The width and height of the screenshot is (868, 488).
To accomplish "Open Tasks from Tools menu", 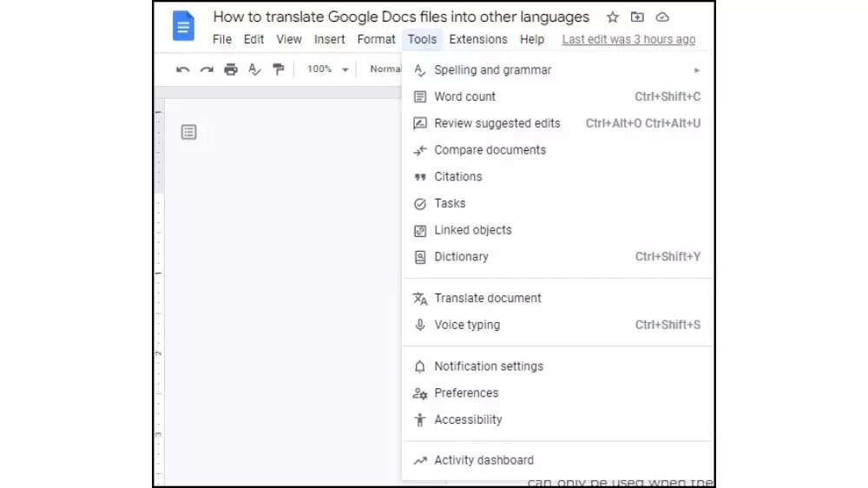I will (557, 203).
